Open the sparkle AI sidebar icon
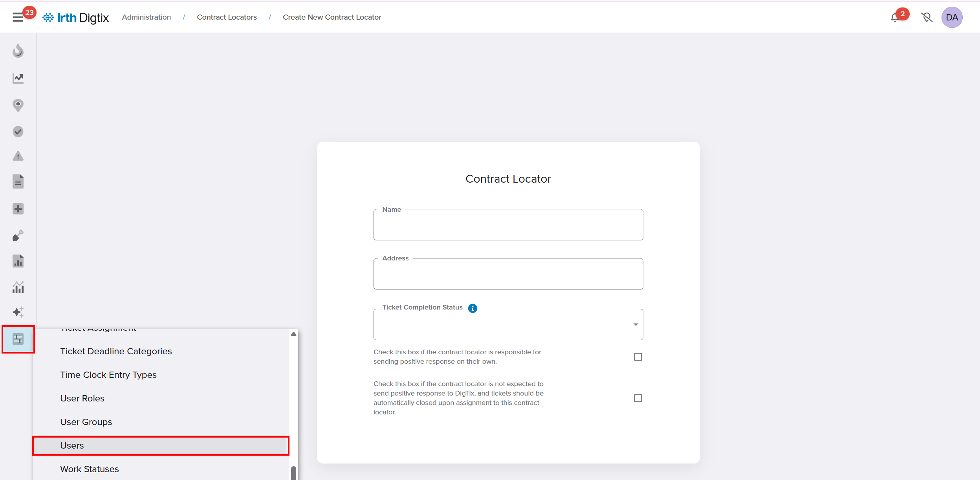The image size is (980, 480). [18, 312]
